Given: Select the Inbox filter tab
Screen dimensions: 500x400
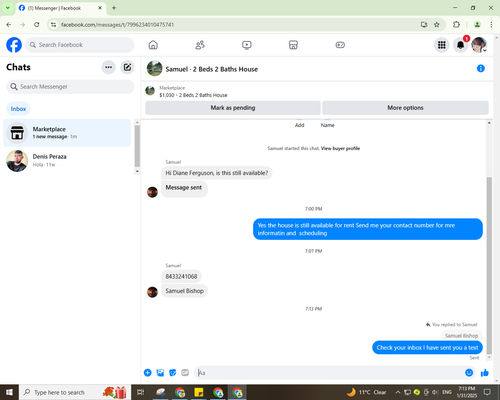Looking at the screenshot, I should click(18, 109).
